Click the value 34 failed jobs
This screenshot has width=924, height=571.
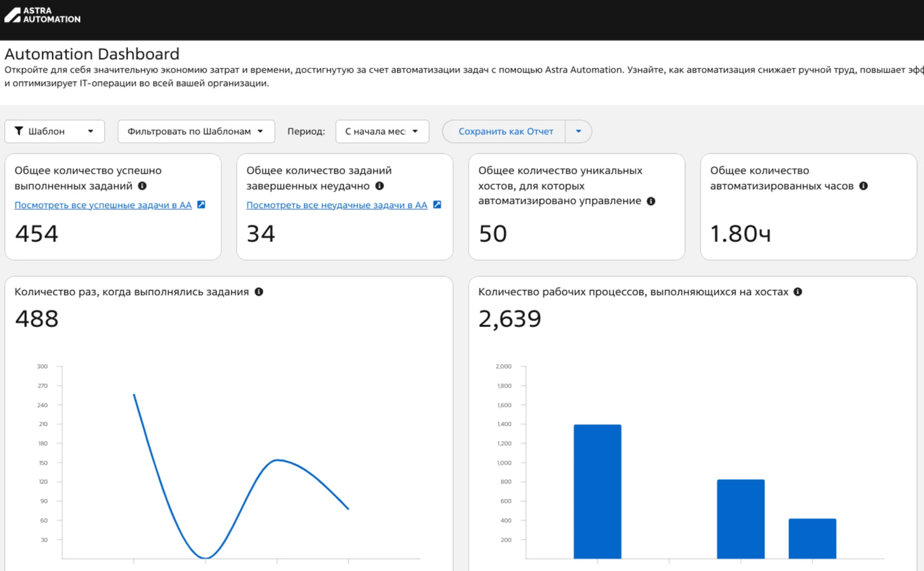[261, 233]
